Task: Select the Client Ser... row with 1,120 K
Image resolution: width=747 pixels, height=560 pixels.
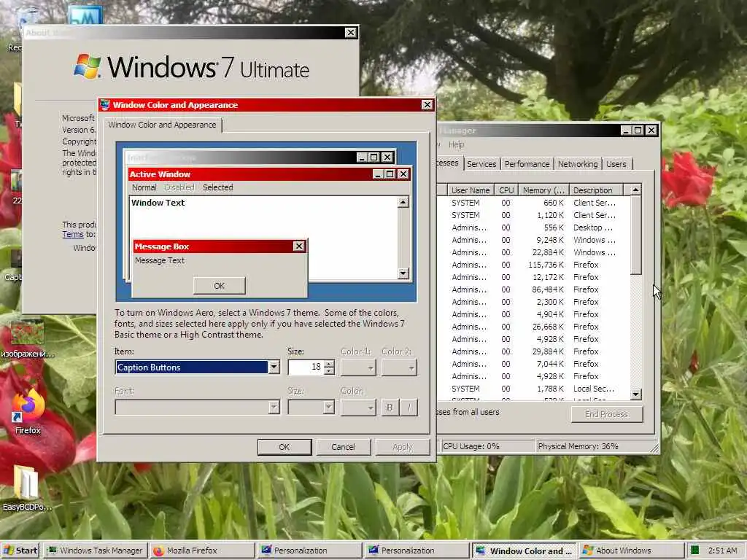Action: (x=533, y=215)
